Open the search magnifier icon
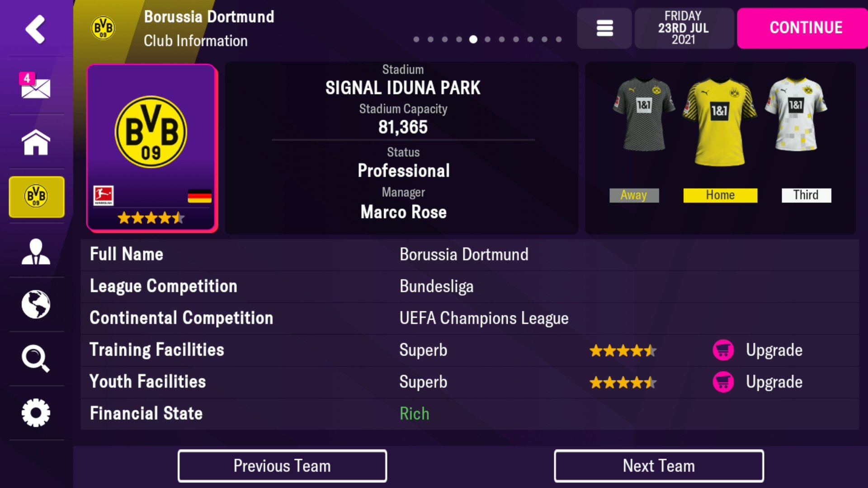 36,359
